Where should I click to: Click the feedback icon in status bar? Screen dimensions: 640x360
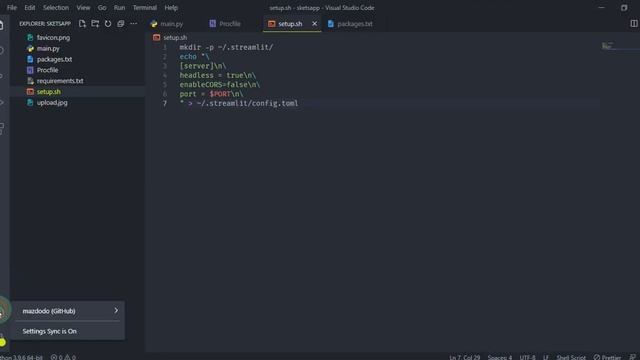[633, 357]
